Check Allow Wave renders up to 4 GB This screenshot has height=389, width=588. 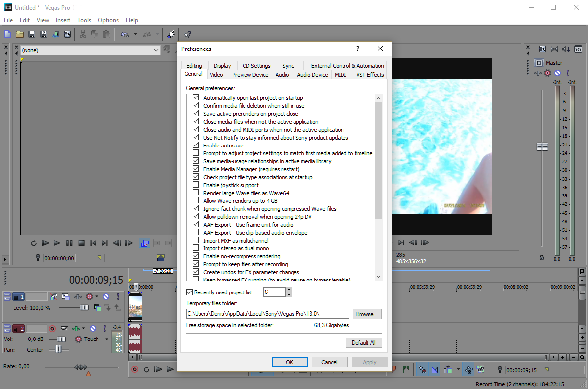click(196, 201)
